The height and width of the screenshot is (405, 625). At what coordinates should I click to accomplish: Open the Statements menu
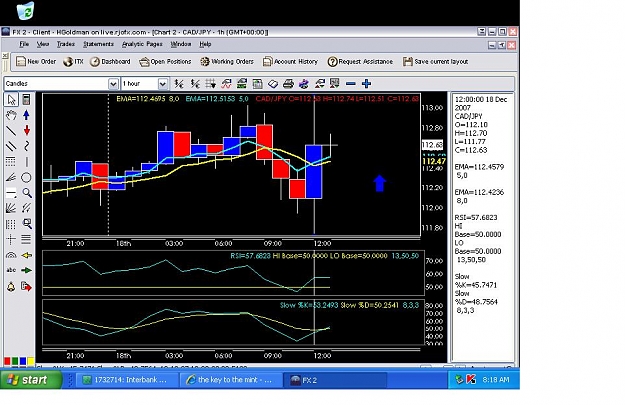click(x=98, y=44)
